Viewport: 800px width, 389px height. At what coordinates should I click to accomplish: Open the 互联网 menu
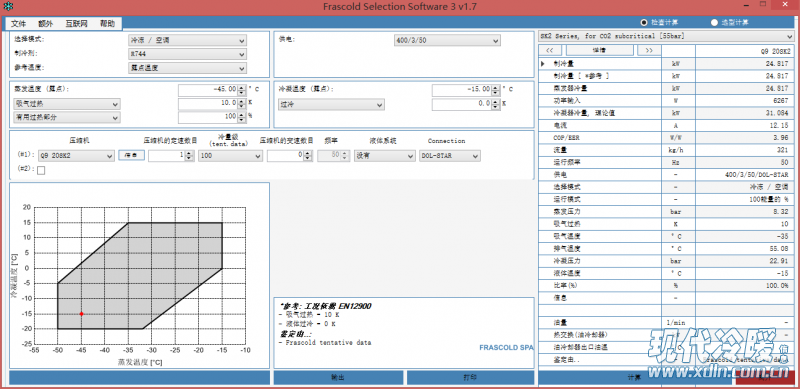[x=76, y=23]
